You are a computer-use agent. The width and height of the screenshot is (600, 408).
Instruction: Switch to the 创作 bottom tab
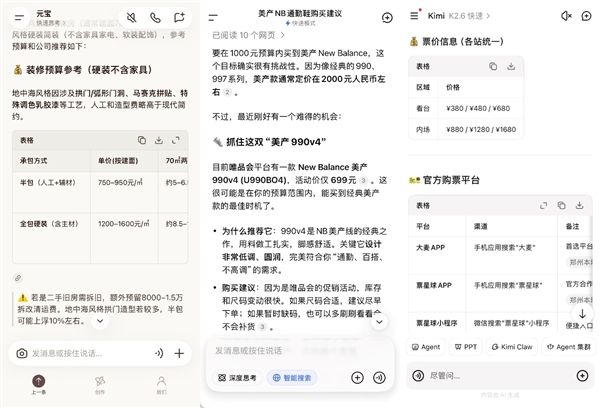[100, 384]
